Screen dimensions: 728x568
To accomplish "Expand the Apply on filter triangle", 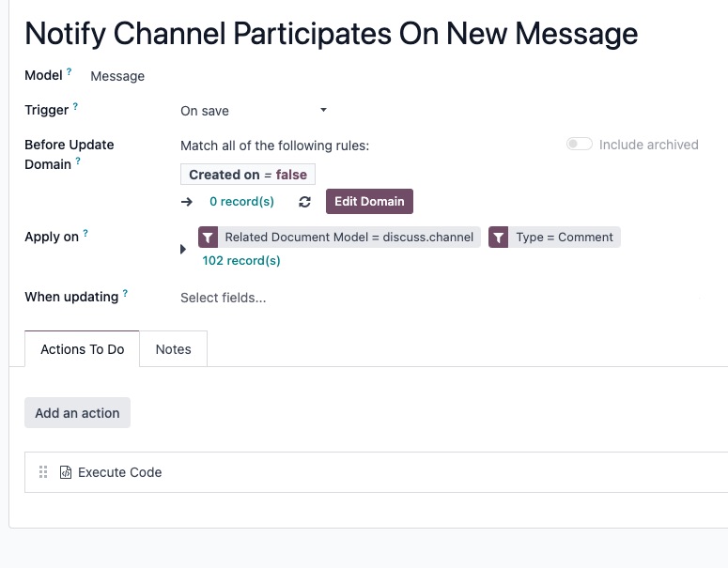I will pyautogui.click(x=183, y=249).
